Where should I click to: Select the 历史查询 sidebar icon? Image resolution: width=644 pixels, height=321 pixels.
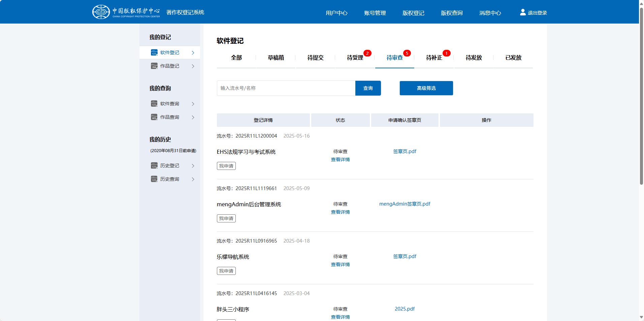(x=154, y=179)
